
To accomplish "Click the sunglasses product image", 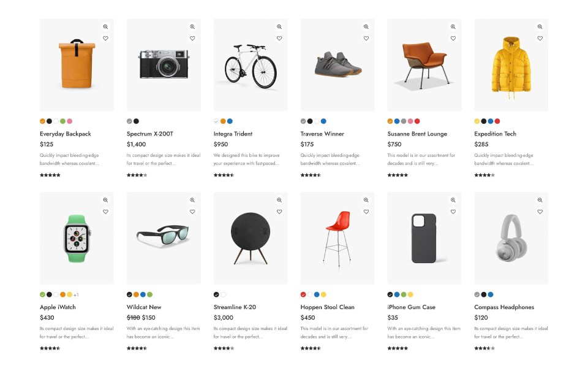I will point(163,237).
